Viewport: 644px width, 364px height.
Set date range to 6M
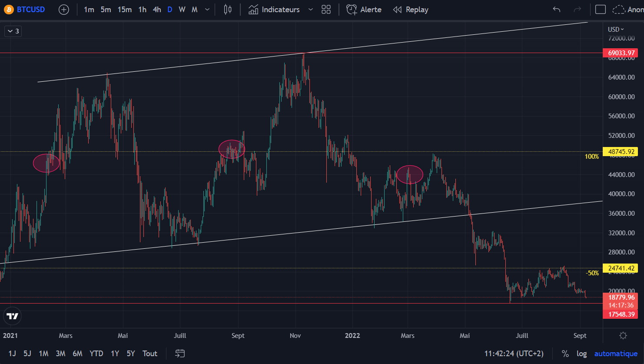tap(77, 354)
